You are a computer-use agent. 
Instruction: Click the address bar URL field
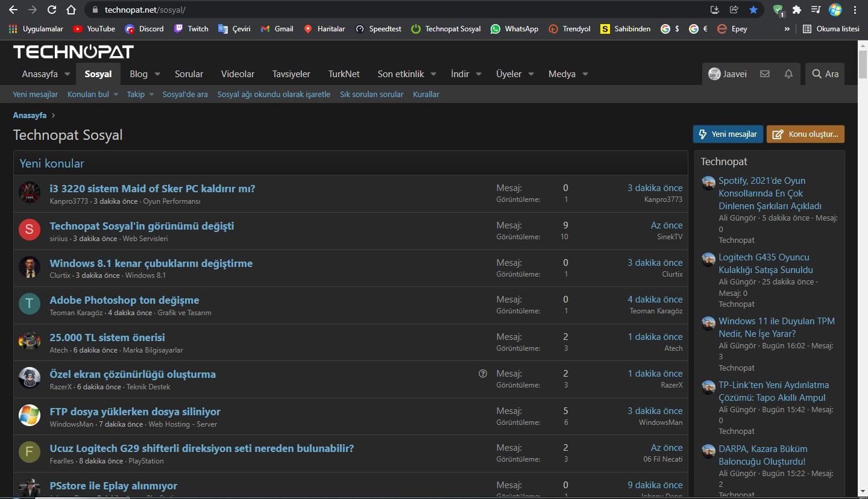coord(398,10)
